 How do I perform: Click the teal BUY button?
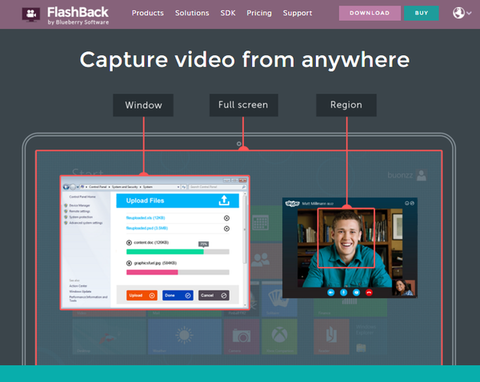(x=421, y=13)
